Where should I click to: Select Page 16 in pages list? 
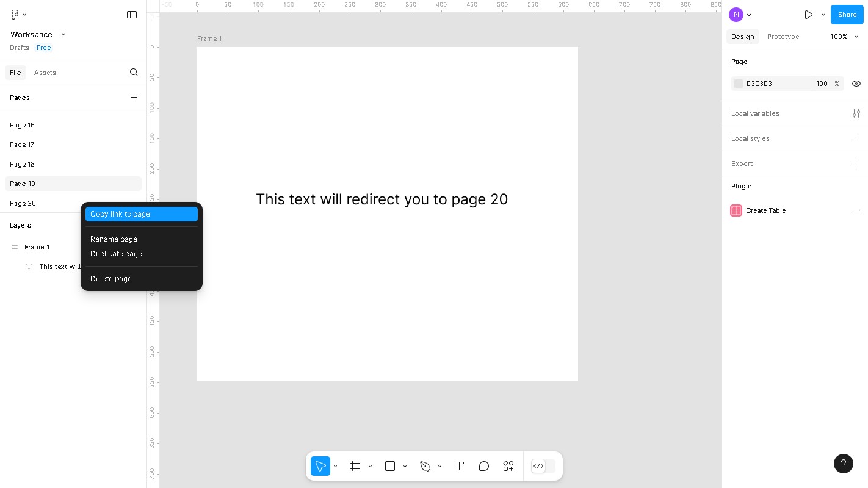(x=73, y=125)
